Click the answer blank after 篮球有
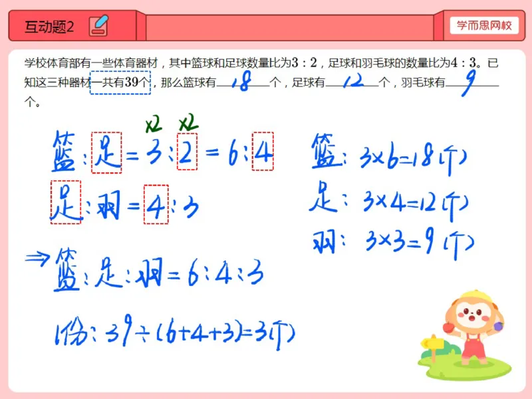 [x=243, y=82]
